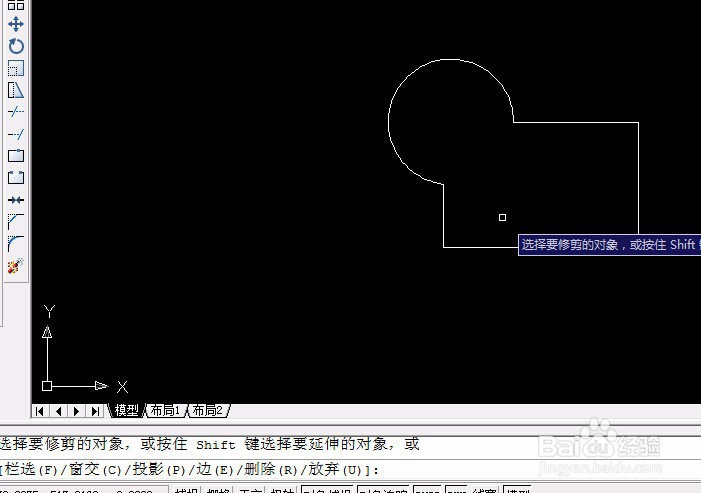This screenshot has height=493, width=701.
Task: Click the 栏选(F) option in command line
Action: coord(31,469)
